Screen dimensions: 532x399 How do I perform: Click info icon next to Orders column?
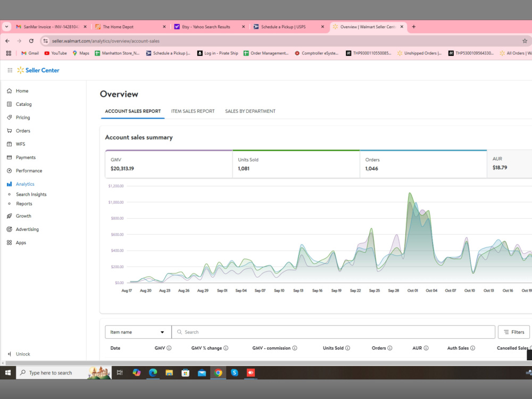(390, 348)
